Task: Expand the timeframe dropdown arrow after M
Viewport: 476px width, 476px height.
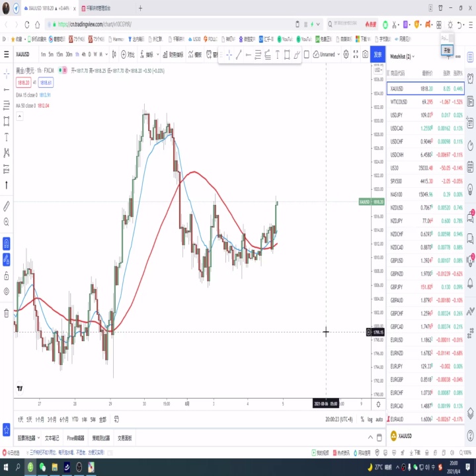Action: point(106,54)
